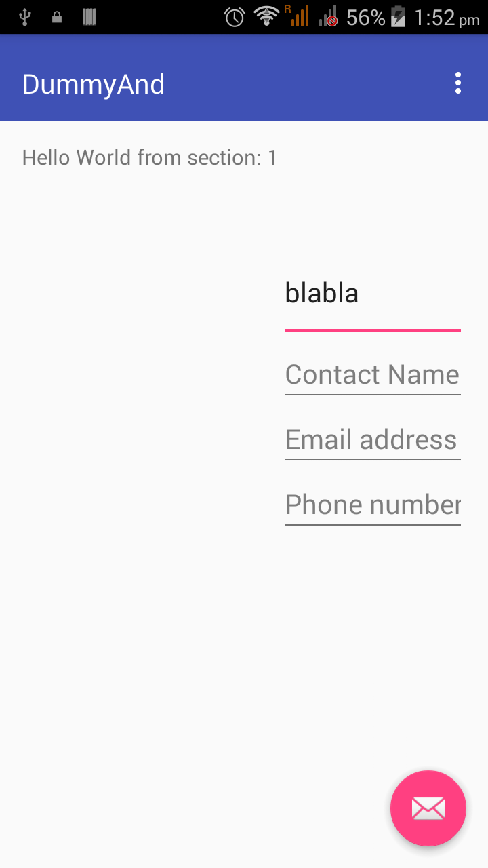Screen dimensions: 488x868
Task: Tap the lock icon in status bar
Action: coord(57,17)
